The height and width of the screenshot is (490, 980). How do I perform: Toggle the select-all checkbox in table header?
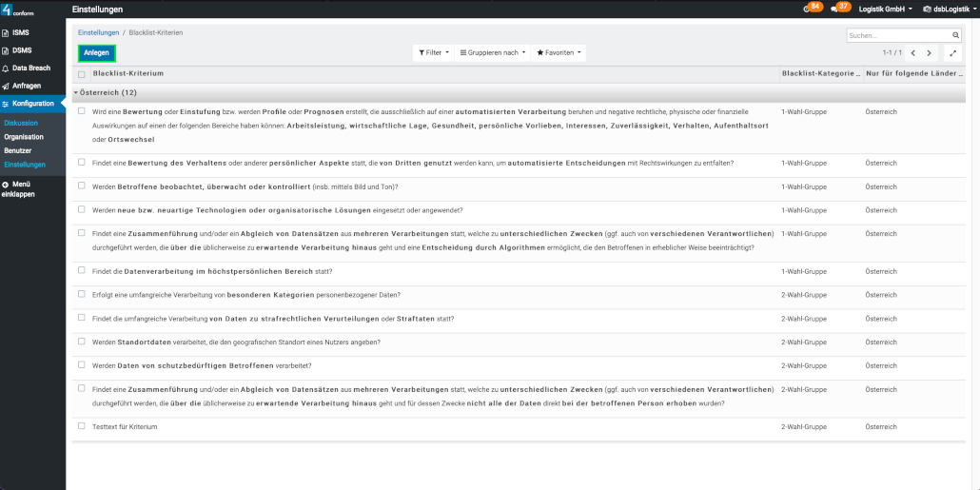(x=81, y=73)
